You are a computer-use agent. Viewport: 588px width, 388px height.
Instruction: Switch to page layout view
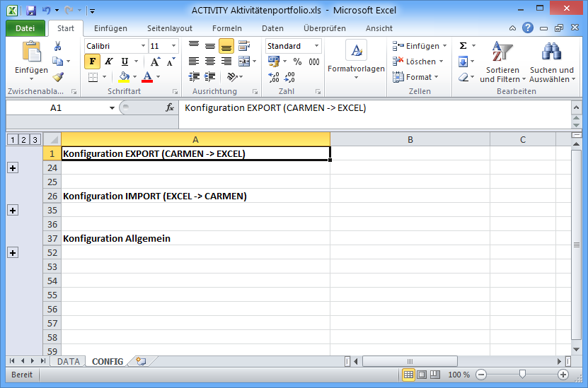pos(422,375)
